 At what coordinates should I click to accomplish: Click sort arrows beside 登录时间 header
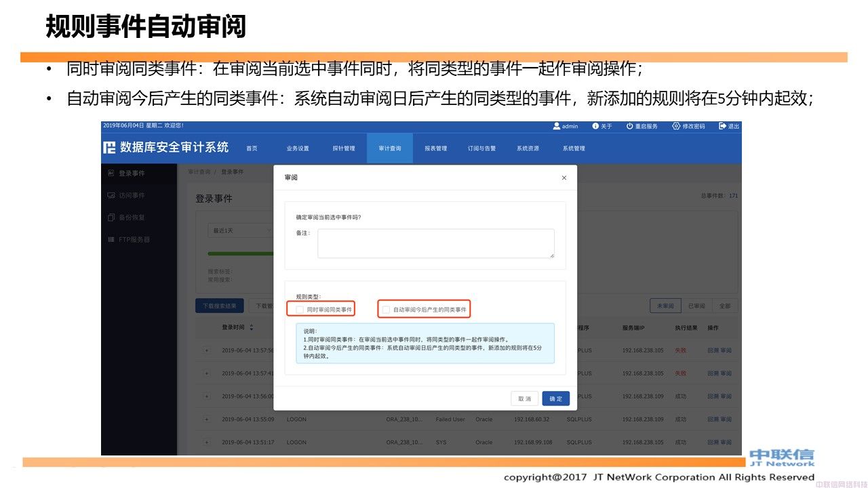click(252, 327)
